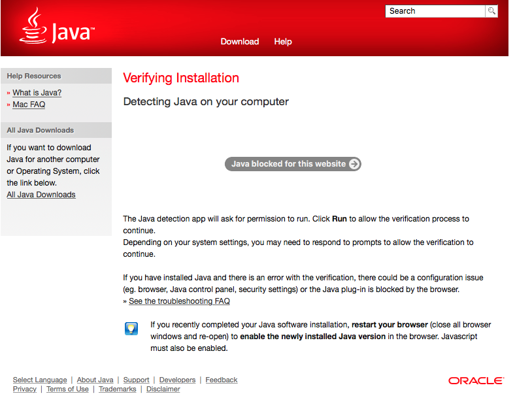This screenshot has height=396, width=532.
Task: Click arrow icon on Java blocked button
Action: coord(354,164)
